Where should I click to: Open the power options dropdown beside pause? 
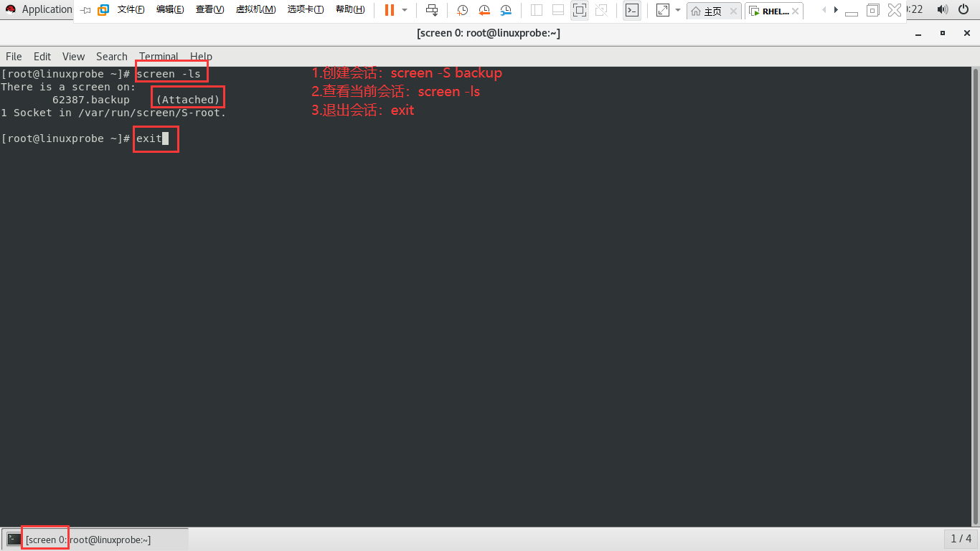[405, 10]
